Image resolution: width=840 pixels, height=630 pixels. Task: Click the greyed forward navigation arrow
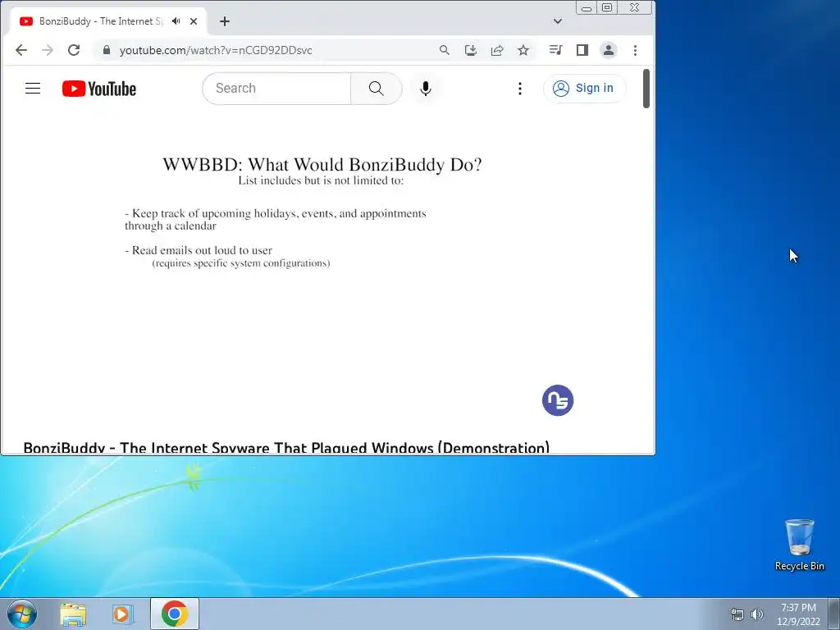(x=48, y=50)
